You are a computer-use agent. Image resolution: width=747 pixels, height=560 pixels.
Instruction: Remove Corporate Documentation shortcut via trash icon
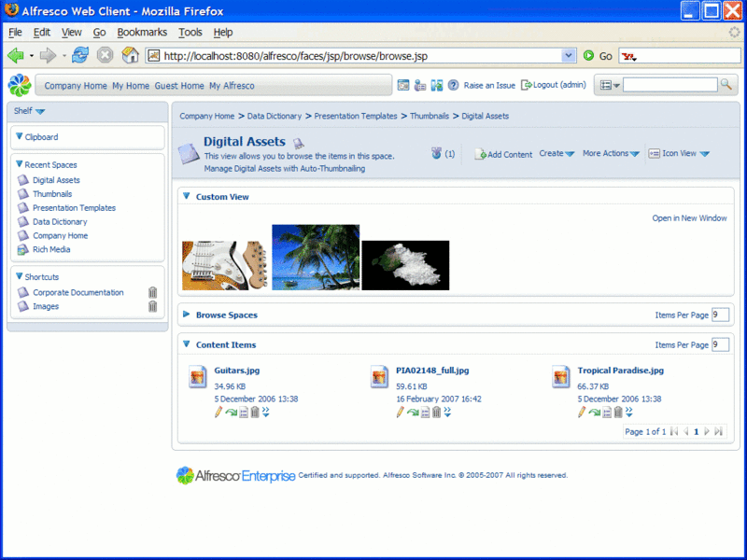152,292
